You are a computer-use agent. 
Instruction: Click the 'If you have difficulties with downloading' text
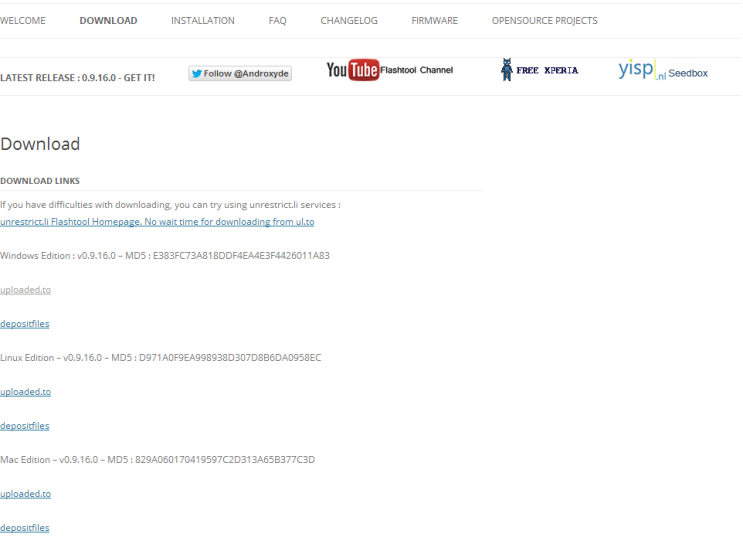(x=171, y=205)
